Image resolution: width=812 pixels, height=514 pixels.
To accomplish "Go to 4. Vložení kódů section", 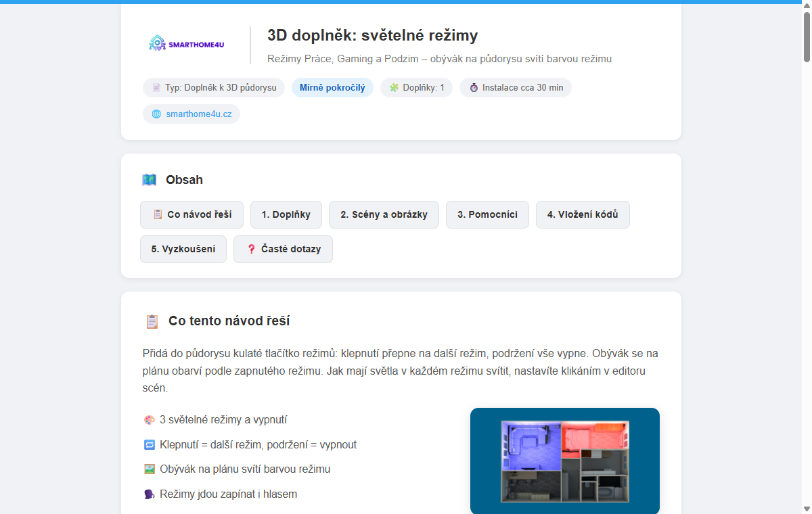I will (583, 214).
